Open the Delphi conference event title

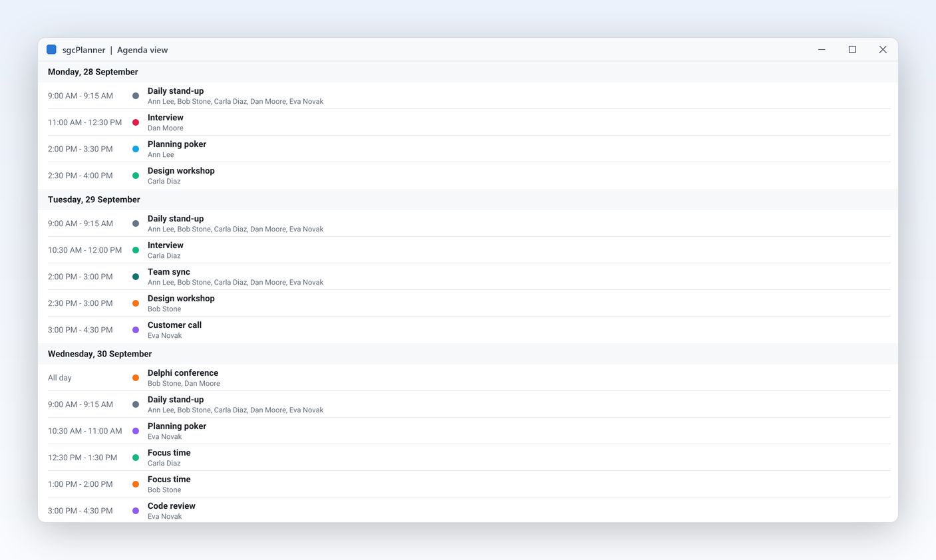(183, 373)
